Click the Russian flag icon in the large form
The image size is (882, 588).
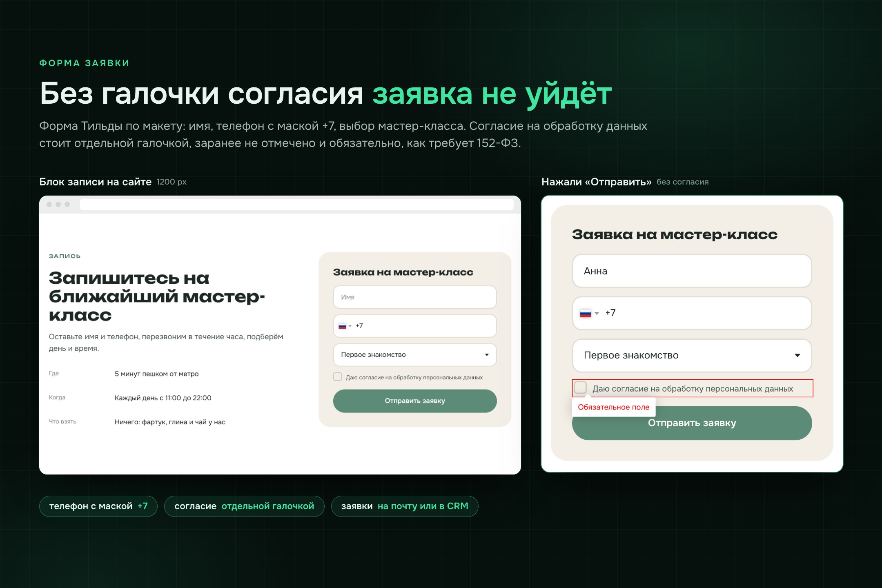586,313
